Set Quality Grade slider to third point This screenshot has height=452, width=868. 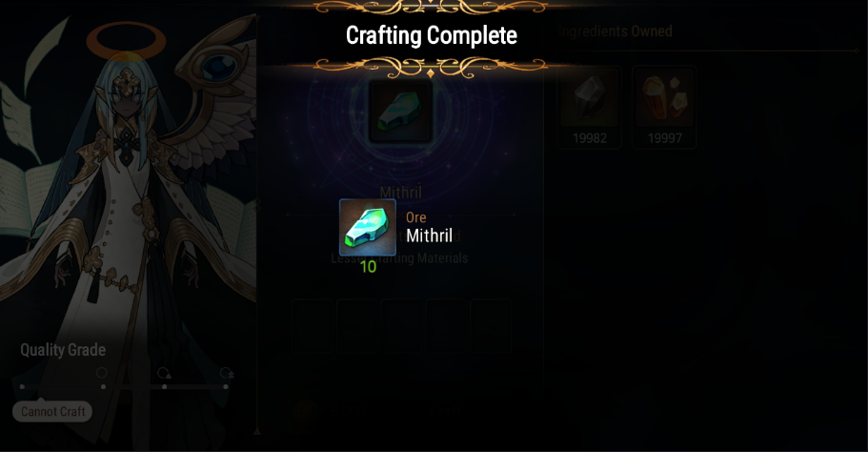point(165,386)
